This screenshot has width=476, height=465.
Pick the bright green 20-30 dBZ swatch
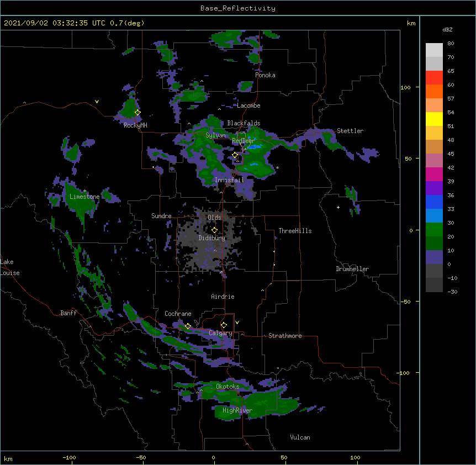(434, 230)
